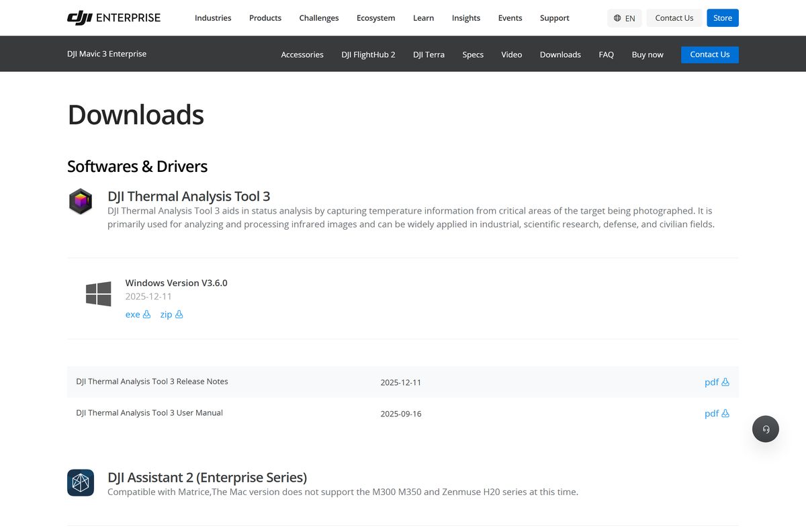Viewport: 806px width, 532px height.
Task: Go to the Video tab
Action: pyautogui.click(x=512, y=54)
